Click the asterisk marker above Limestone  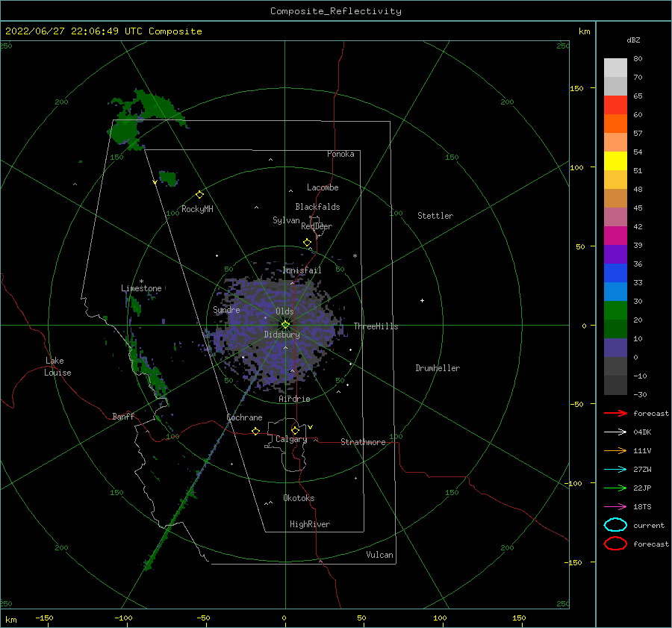click(141, 282)
